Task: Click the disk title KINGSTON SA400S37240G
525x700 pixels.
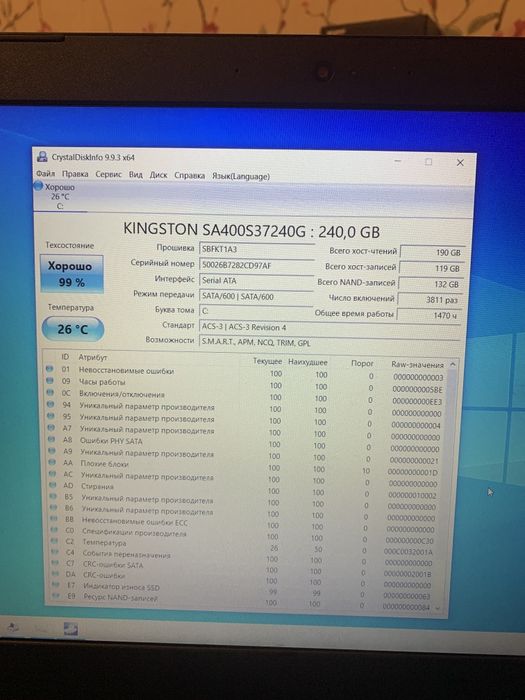Action: [x=215, y=230]
